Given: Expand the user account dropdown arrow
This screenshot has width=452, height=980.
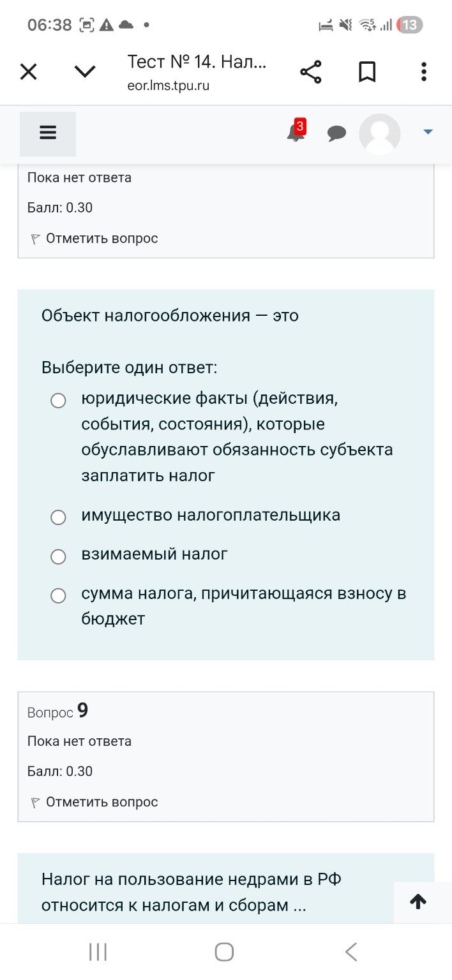Looking at the screenshot, I should pyautogui.click(x=426, y=131).
